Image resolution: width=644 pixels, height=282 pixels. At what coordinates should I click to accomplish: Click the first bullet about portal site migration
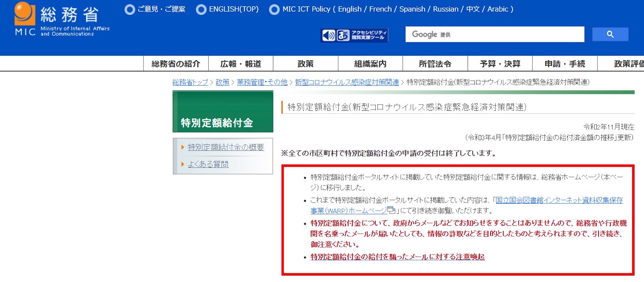pos(467,182)
